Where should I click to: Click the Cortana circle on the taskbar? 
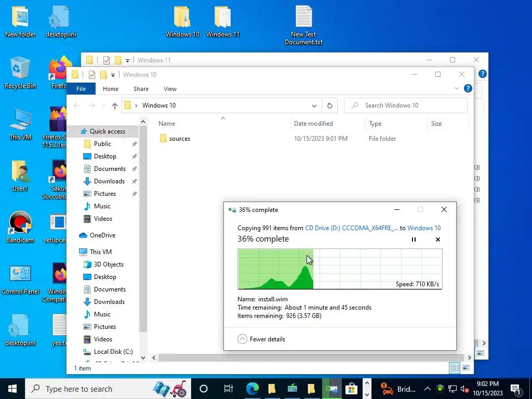[203, 389]
